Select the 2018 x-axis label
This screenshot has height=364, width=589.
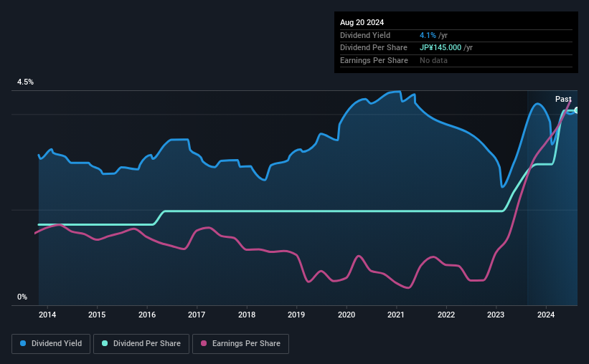coord(247,315)
